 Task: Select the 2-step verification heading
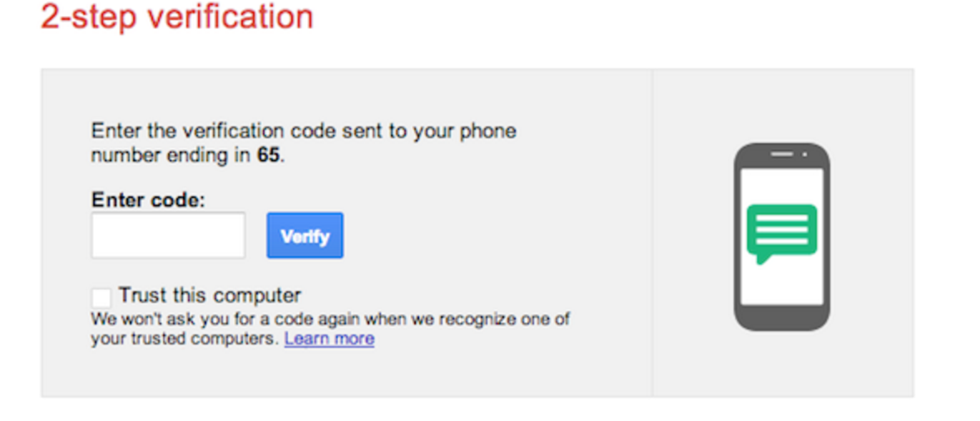point(177,17)
